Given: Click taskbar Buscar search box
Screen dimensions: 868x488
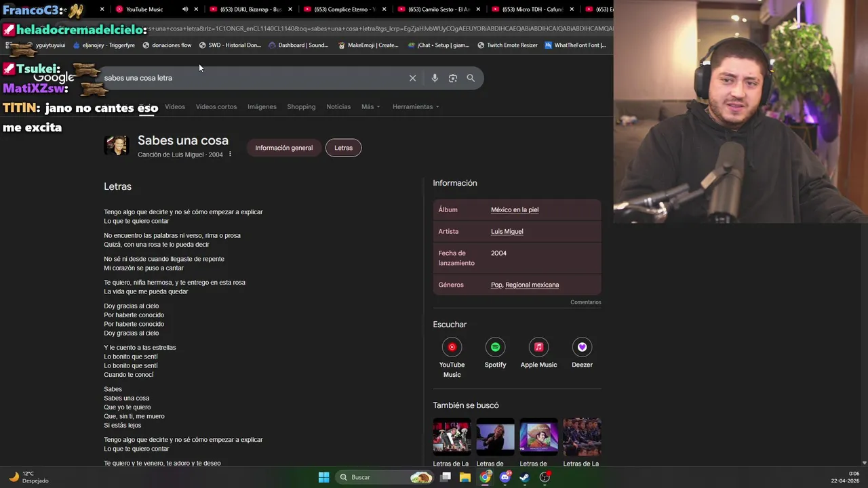Looking at the screenshot, I should (384, 477).
